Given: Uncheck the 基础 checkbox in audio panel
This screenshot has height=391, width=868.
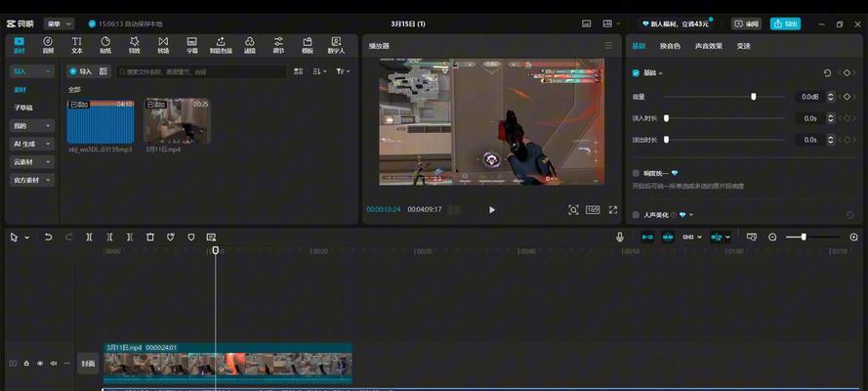Looking at the screenshot, I should (636, 73).
